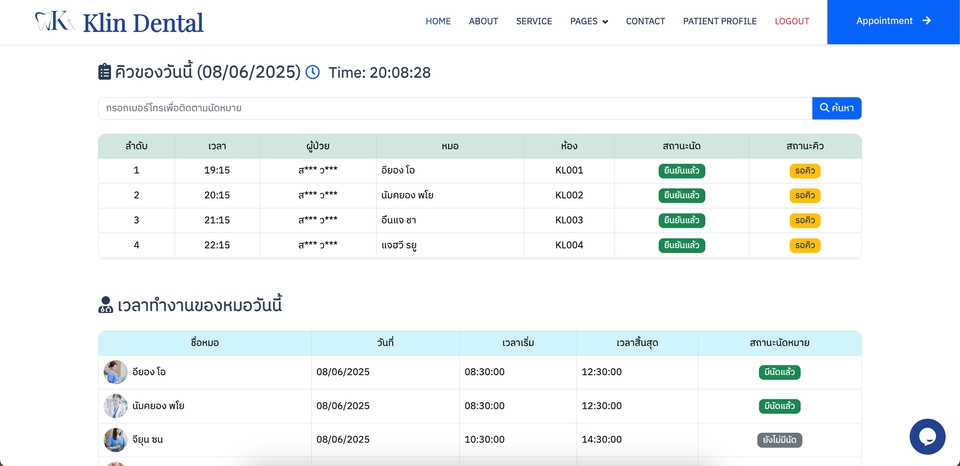
Task: Click doctor name อียอง โอ in queue table
Action: click(x=398, y=171)
